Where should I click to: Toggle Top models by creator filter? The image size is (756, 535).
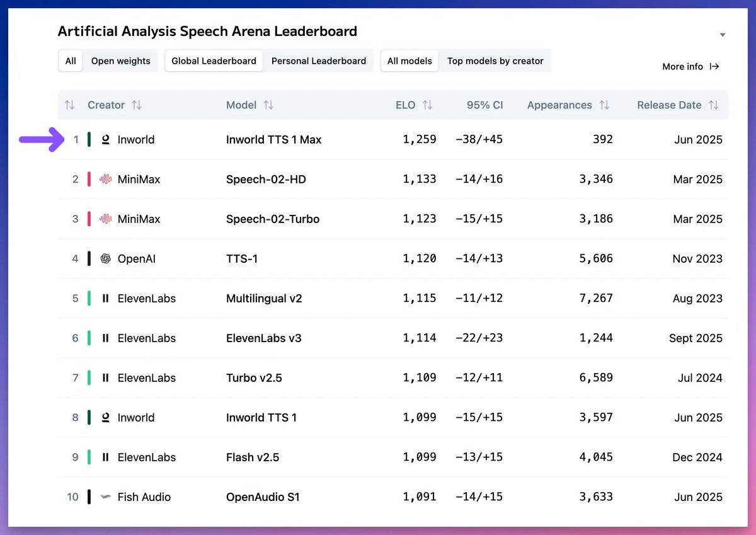[x=495, y=61]
